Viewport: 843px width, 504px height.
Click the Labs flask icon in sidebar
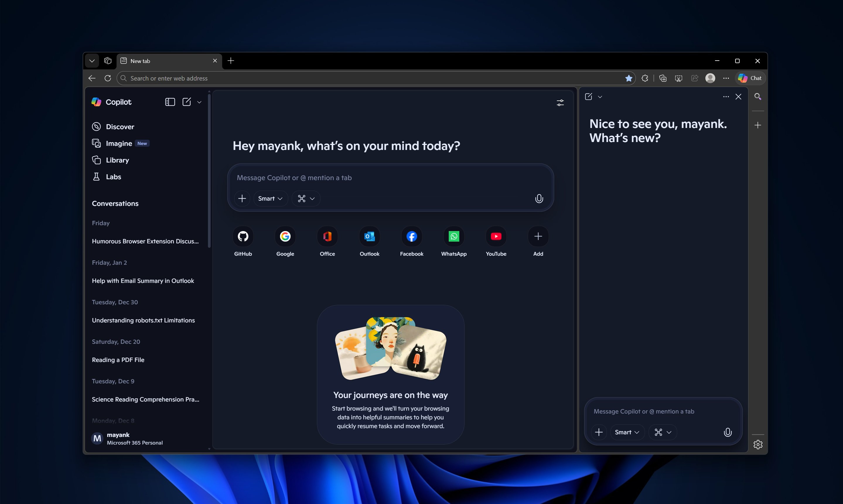(x=96, y=177)
